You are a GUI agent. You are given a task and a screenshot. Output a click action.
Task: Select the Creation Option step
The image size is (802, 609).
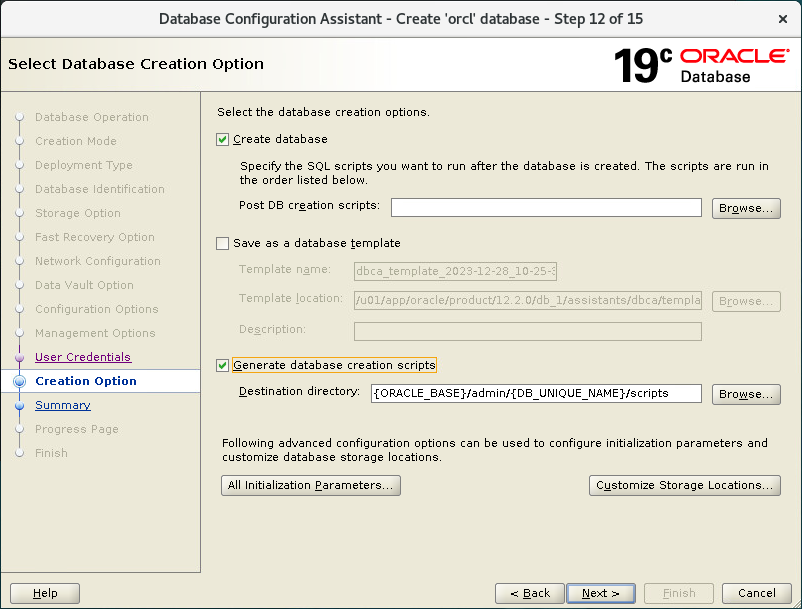pos(86,381)
